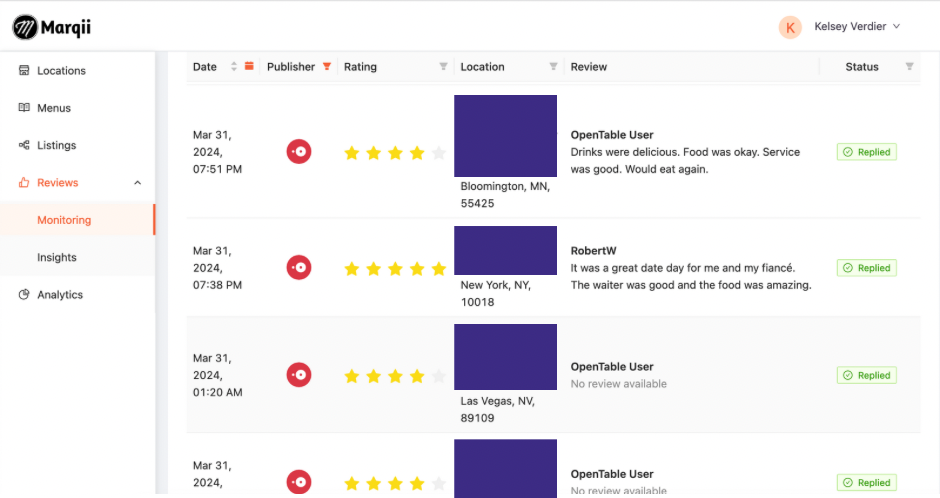Click the orange K user avatar
Image resolution: width=940 pixels, height=498 pixels.
[790, 27]
